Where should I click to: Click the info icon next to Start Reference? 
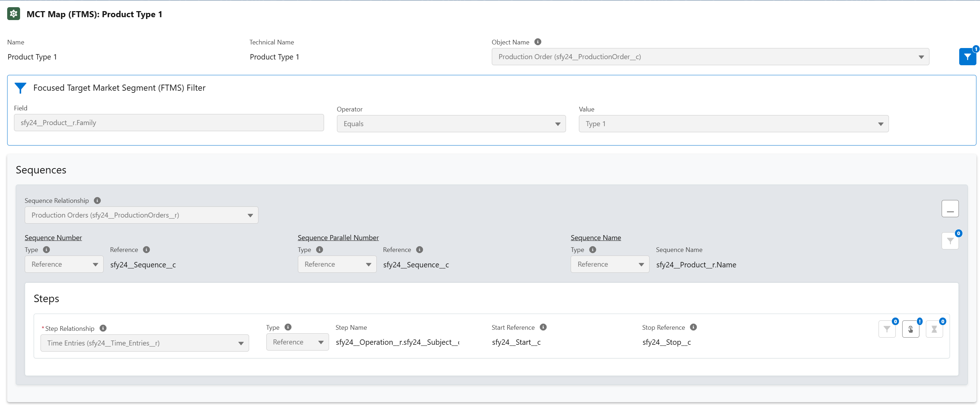[x=543, y=327]
